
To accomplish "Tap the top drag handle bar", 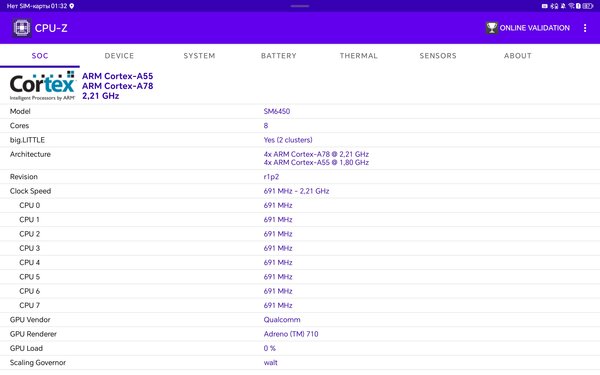I will 300,6.
